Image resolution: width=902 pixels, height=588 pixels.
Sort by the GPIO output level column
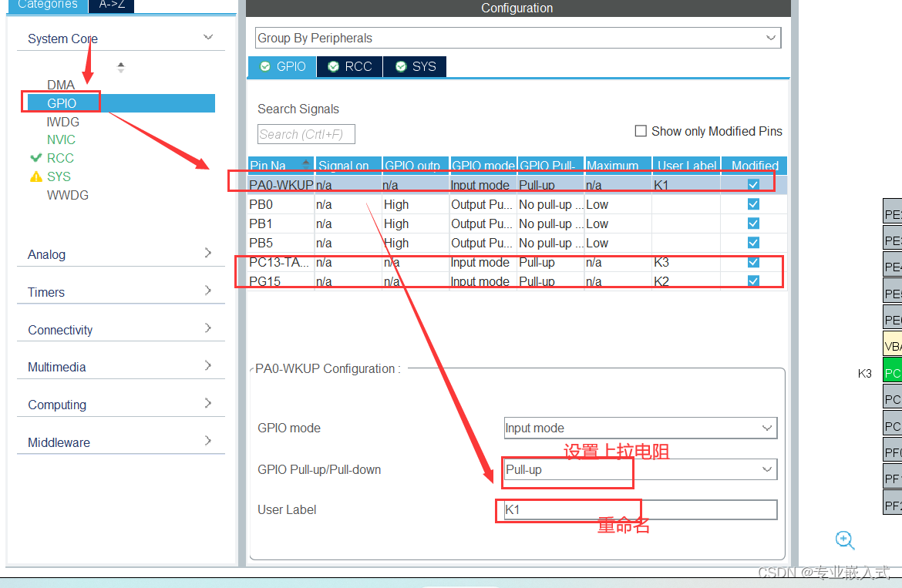click(x=416, y=166)
